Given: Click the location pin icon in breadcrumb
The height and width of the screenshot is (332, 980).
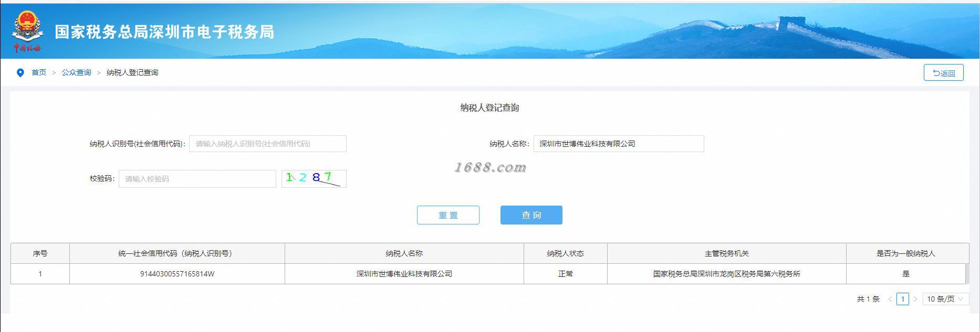Looking at the screenshot, I should (x=20, y=73).
